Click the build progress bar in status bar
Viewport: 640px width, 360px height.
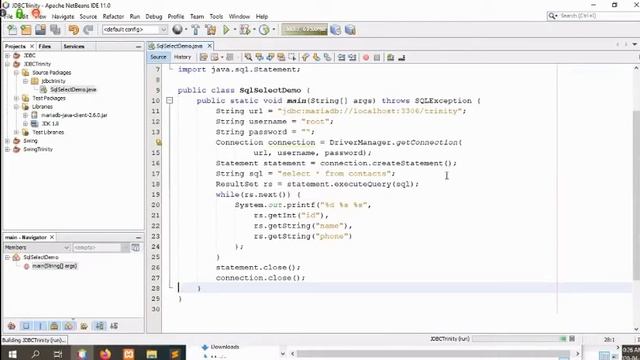(x=519, y=339)
